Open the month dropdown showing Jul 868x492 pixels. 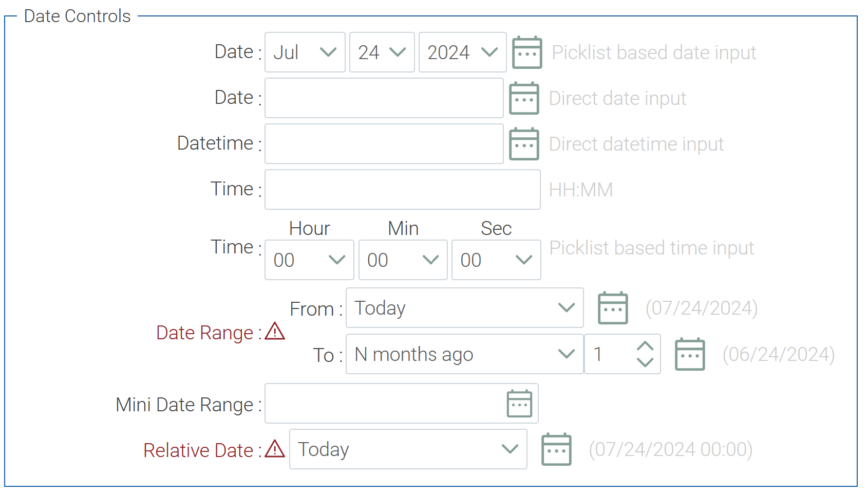(x=305, y=52)
